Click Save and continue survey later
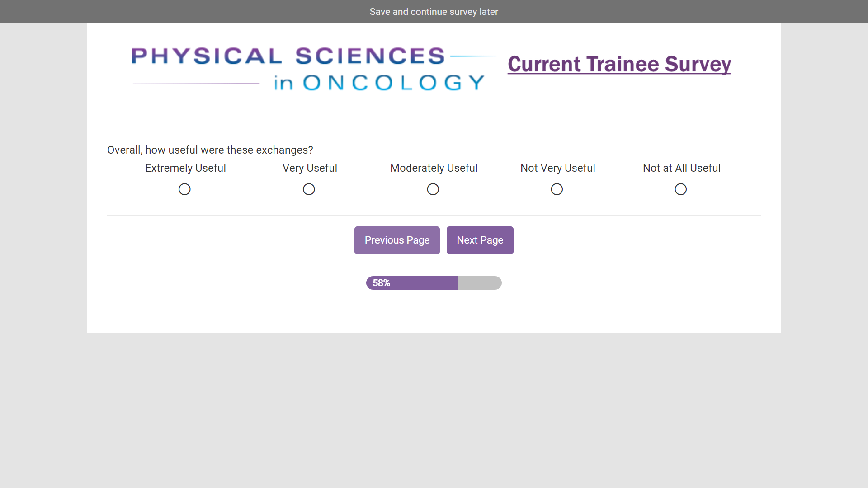 (x=434, y=12)
